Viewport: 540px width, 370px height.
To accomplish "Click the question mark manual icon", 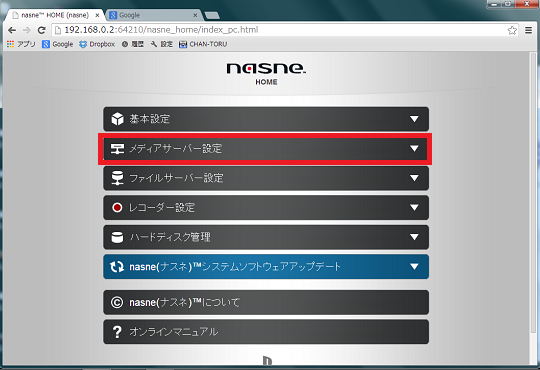I will pyautogui.click(x=117, y=332).
